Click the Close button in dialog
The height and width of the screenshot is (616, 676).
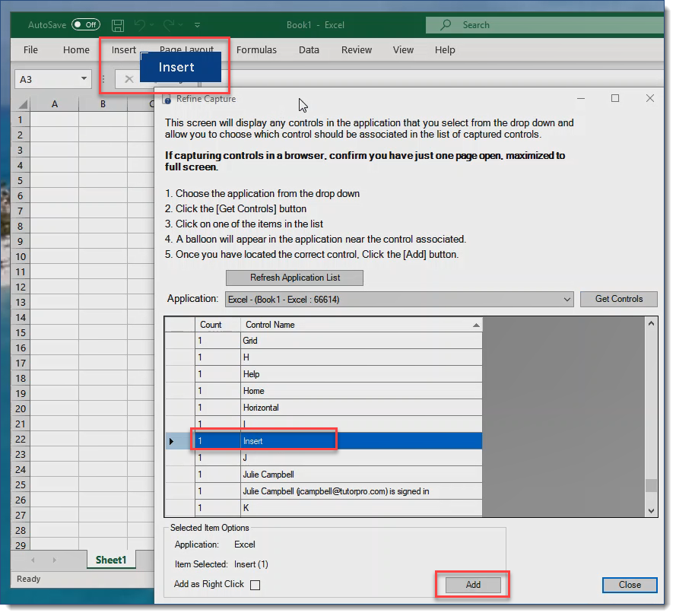click(x=630, y=585)
